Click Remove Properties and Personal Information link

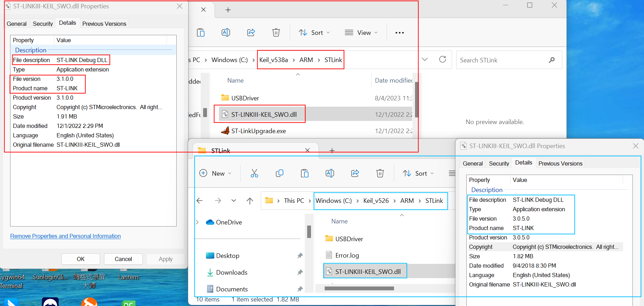[x=65, y=236]
